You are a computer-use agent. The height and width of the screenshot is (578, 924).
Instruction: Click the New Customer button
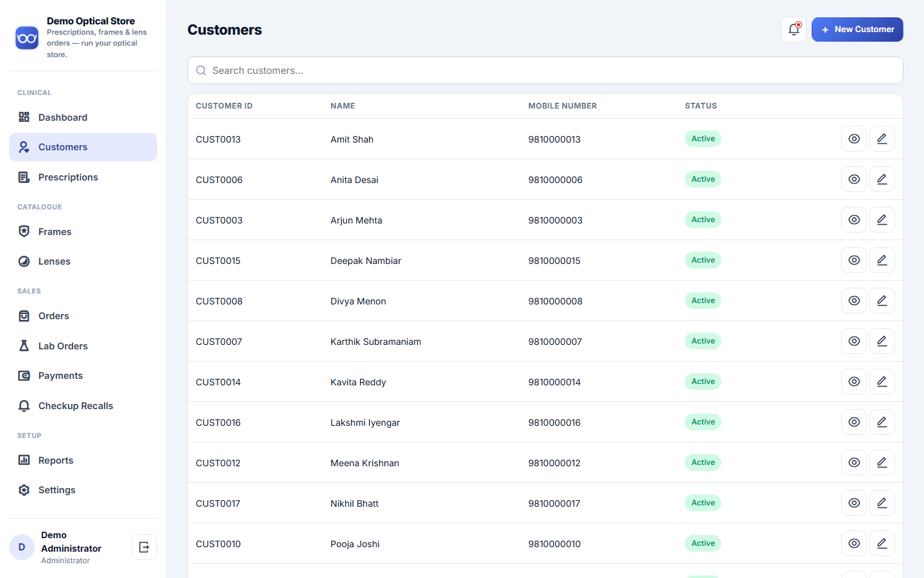[857, 30]
